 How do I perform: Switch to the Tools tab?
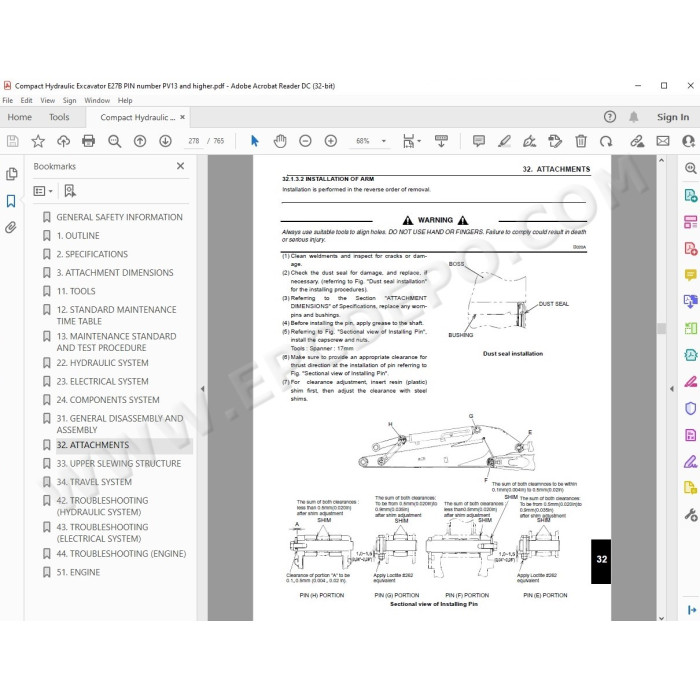[x=59, y=117]
